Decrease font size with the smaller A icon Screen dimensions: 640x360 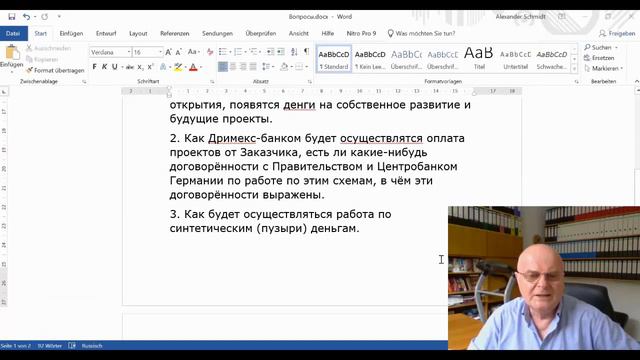point(178,52)
